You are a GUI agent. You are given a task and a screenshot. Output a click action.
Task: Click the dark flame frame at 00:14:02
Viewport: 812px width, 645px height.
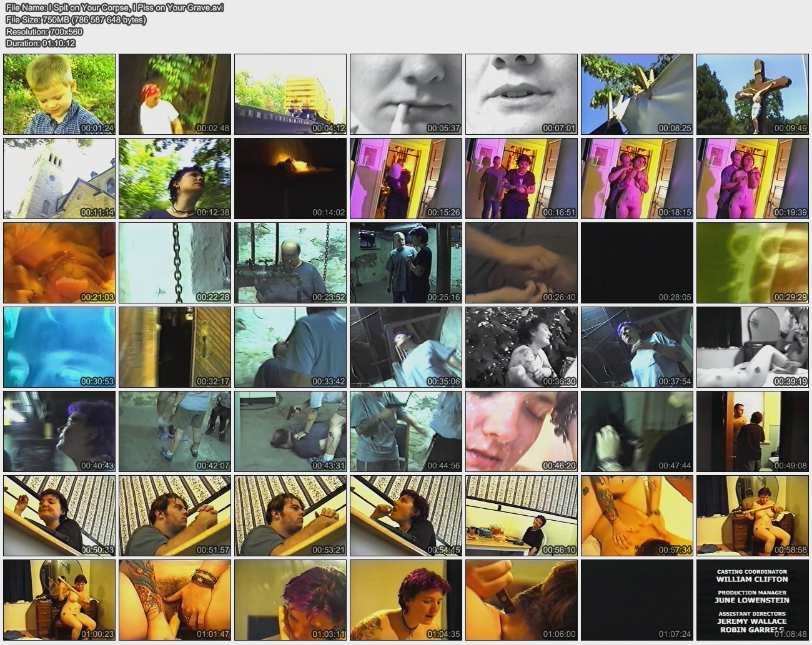pyautogui.click(x=290, y=179)
